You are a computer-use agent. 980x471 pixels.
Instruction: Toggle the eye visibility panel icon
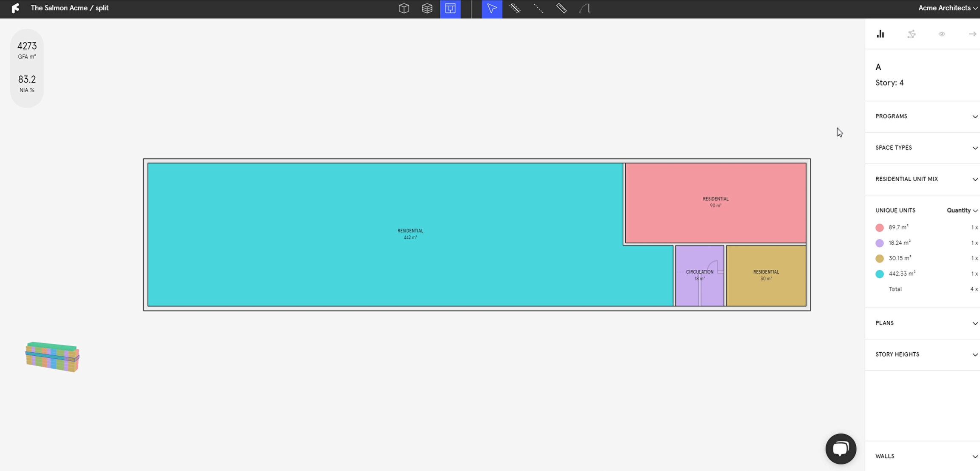point(942,34)
